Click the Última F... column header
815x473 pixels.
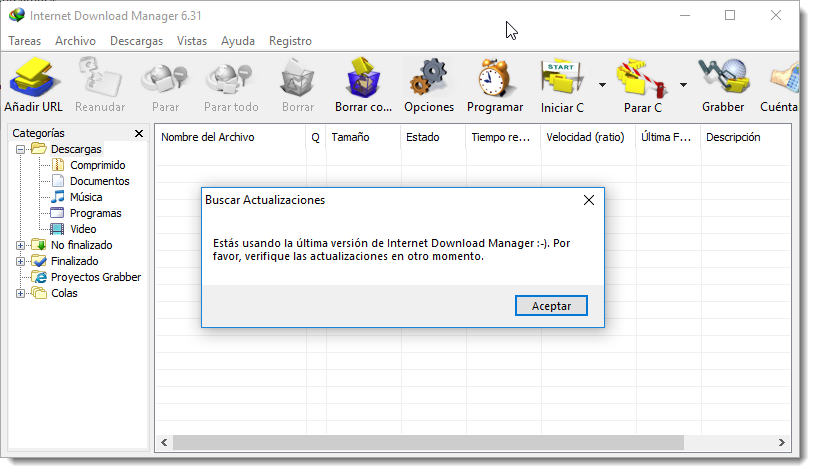tap(668, 137)
